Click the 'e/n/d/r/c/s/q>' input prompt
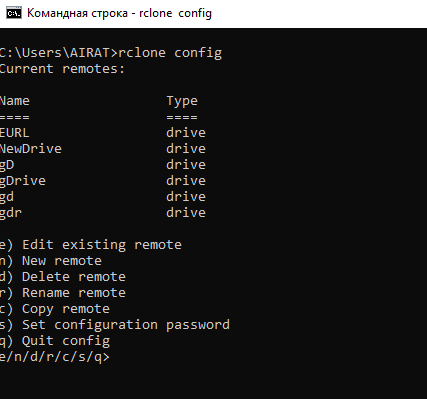 tap(55, 357)
